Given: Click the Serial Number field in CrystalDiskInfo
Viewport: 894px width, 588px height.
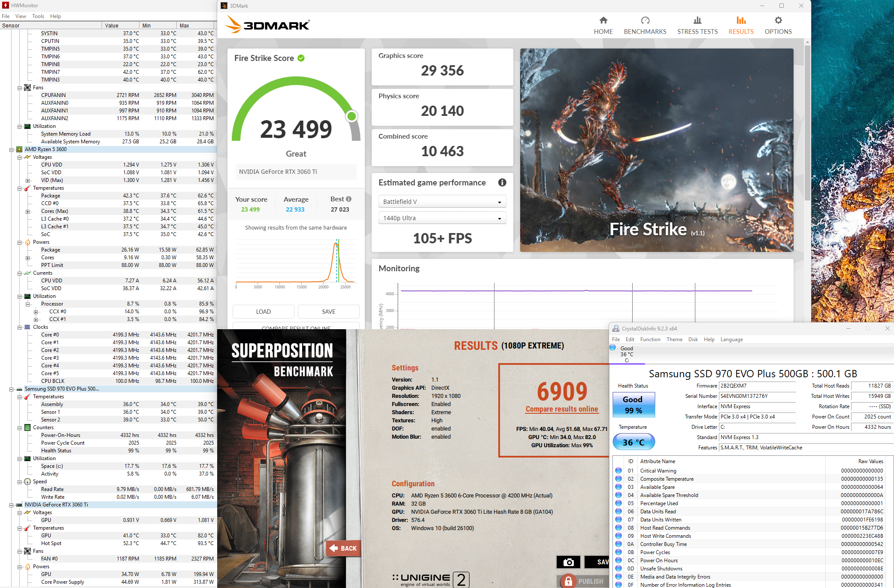Looking at the screenshot, I should coord(757,396).
